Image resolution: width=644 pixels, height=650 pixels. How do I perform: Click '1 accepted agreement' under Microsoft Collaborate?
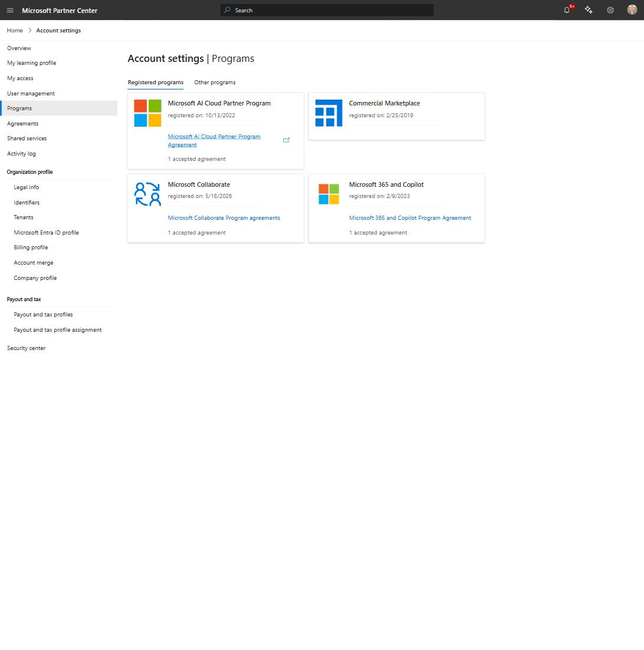tap(197, 233)
